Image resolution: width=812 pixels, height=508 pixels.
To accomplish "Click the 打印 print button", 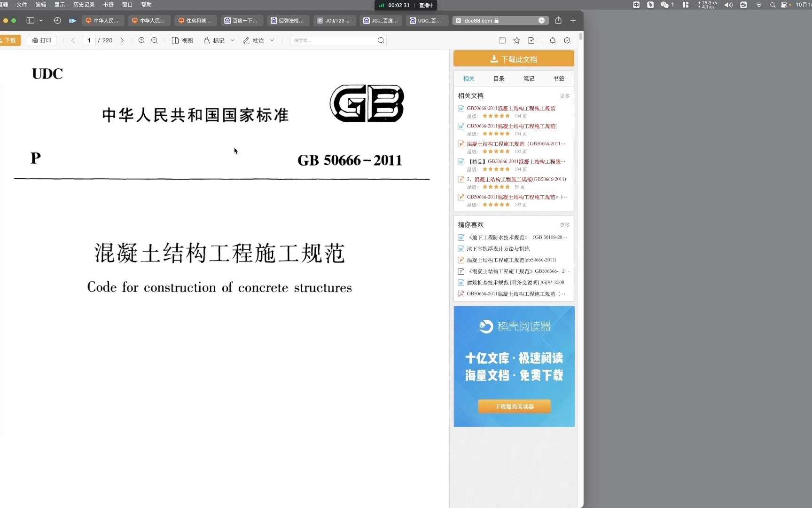I will 42,40.
